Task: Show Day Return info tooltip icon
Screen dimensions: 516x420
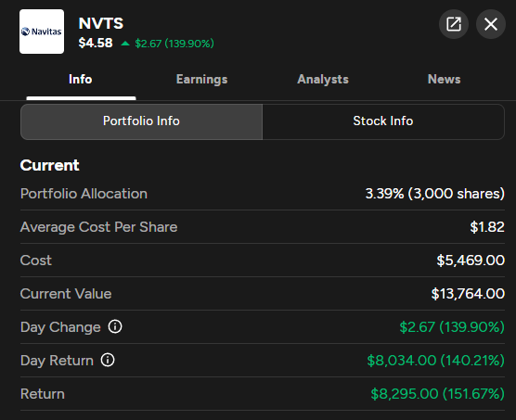Action: click(x=108, y=360)
